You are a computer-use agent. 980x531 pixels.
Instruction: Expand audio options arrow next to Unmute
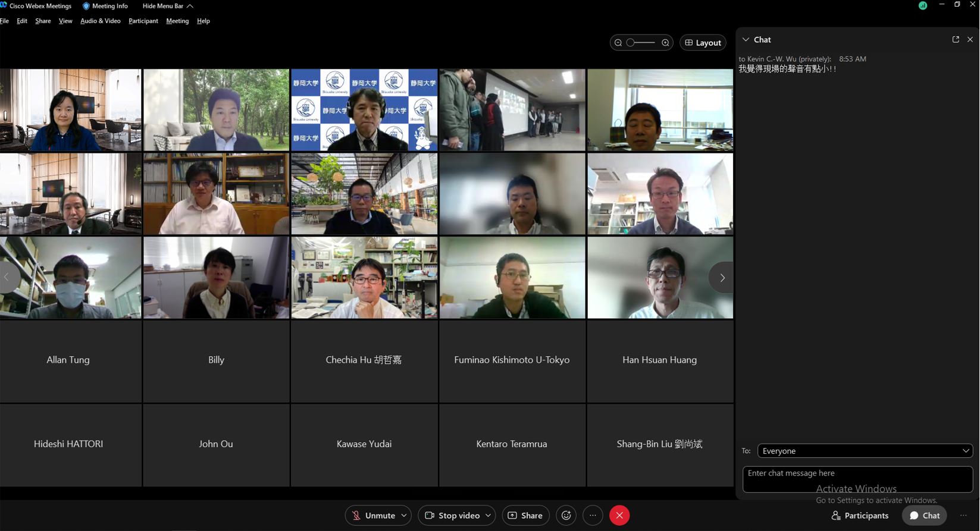pos(404,516)
